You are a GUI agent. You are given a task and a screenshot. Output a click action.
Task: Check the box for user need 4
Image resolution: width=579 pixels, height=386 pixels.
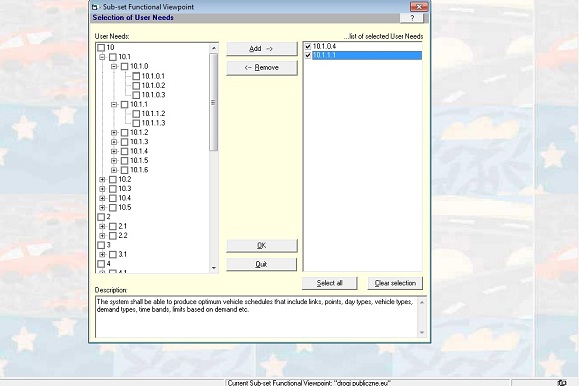click(101, 264)
